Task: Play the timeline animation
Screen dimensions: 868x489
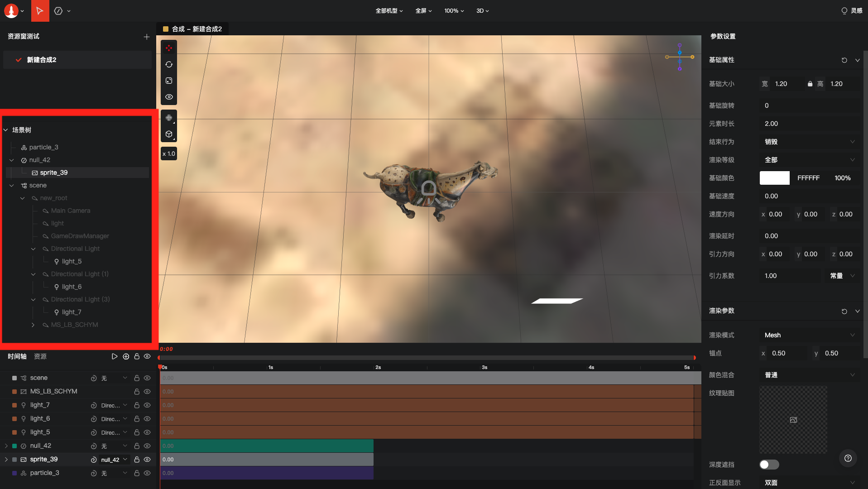Action: click(x=115, y=356)
